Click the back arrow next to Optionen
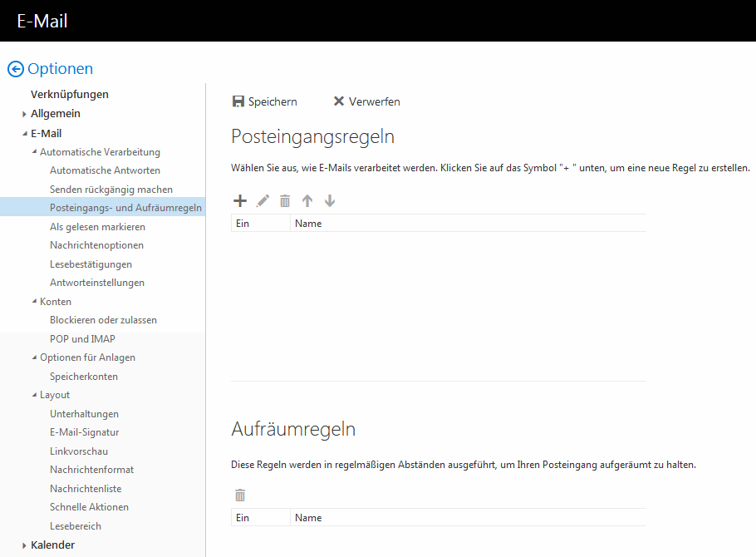Viewport: 756px width, 557px height. 15,69
